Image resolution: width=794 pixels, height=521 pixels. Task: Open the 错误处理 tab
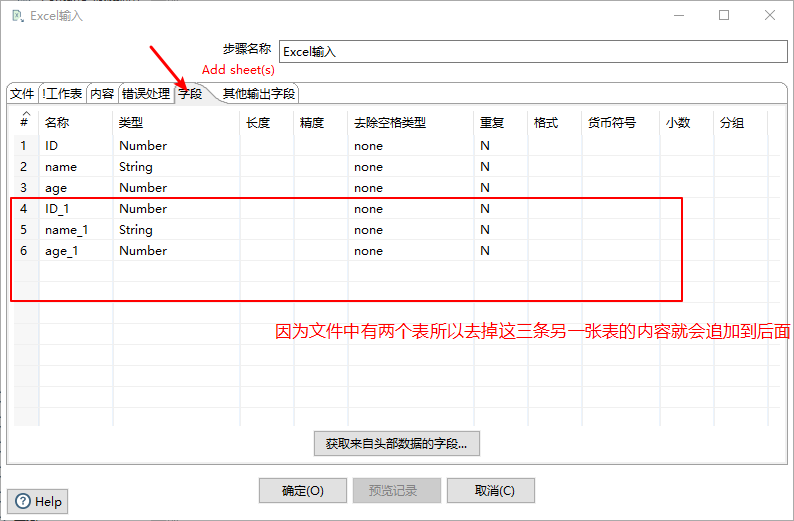[146, 94]
